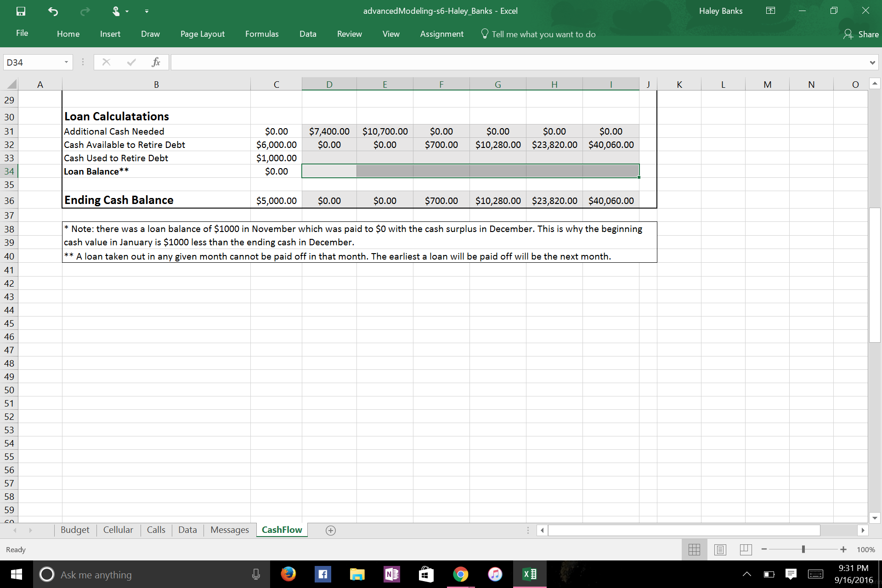Select column K header

tap(679, 84)
